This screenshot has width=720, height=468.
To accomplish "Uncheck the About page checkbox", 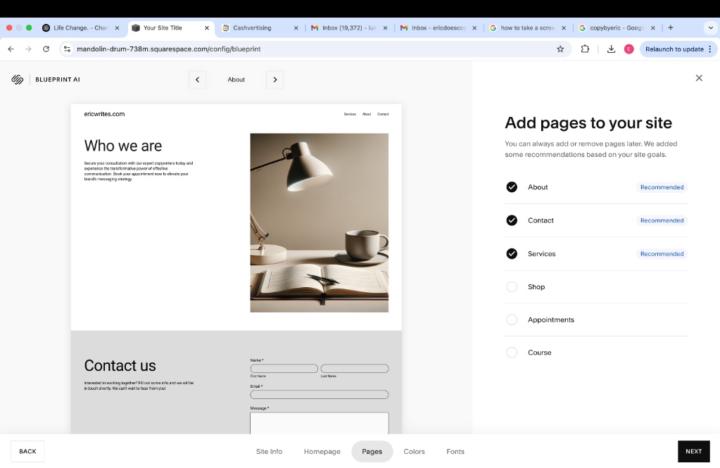I will pos(512,187).
